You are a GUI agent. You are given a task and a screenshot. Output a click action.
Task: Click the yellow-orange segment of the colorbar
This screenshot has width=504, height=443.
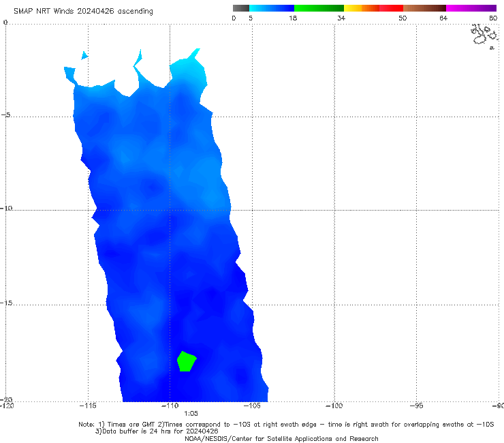pos(362,8)
